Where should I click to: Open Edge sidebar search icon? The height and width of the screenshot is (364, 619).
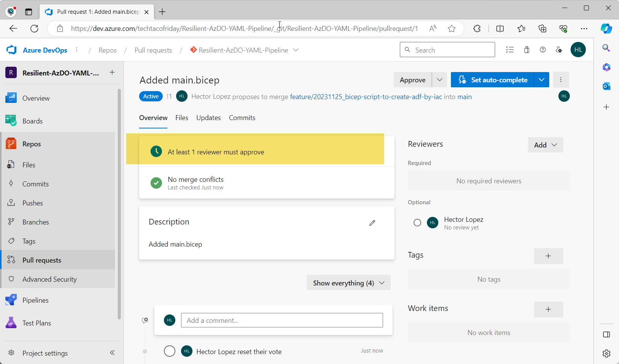[x=606, y=48]
